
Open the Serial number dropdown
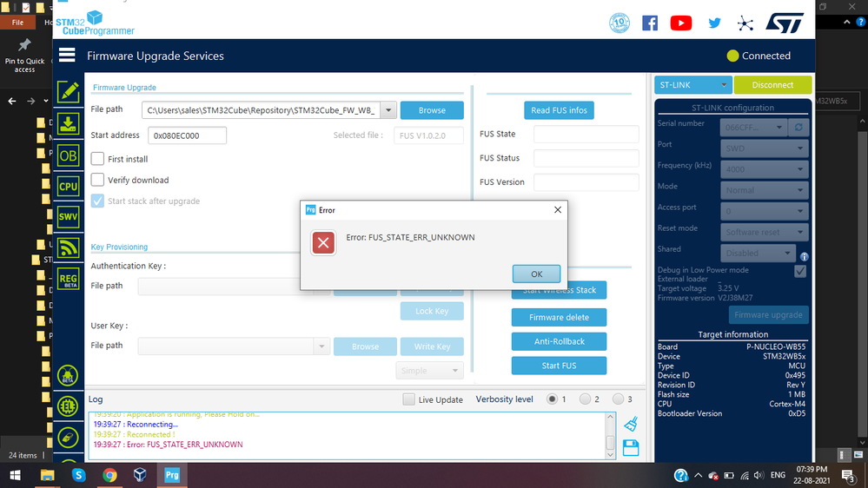click(753, 128)
